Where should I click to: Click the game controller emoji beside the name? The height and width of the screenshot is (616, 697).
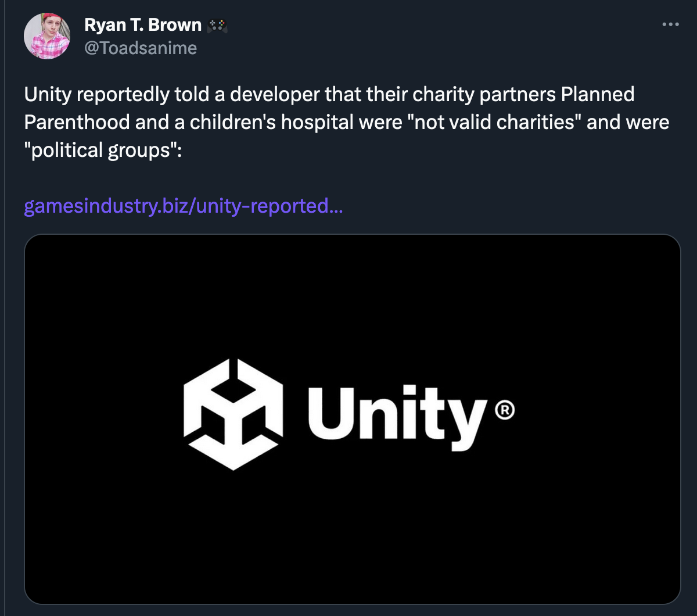pos(218,26)
